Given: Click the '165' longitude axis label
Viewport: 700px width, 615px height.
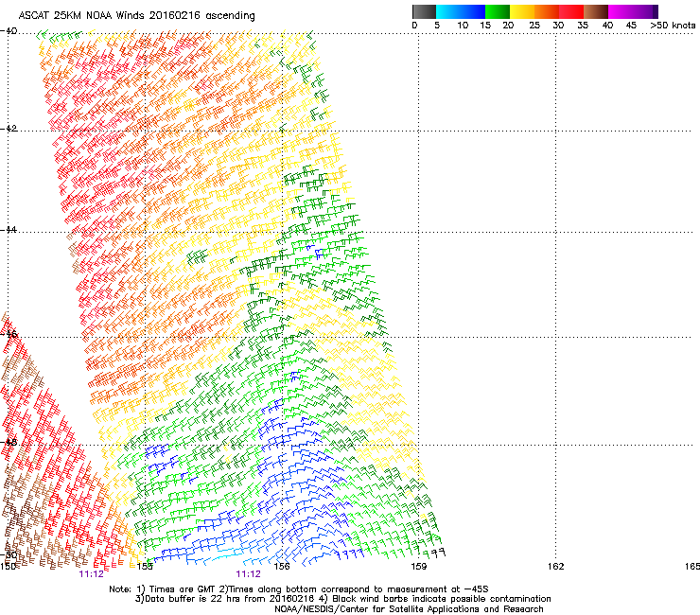Looking at the screenshot, I should (692, 567).
